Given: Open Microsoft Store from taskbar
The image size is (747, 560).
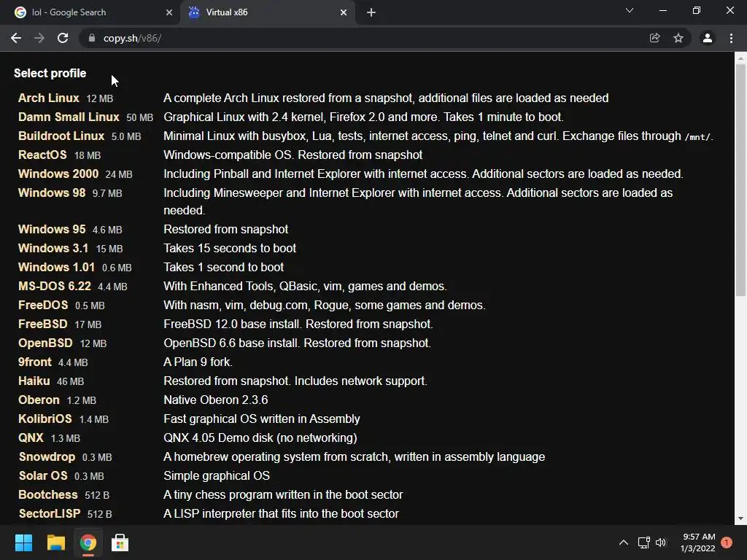Looking at the screenshot, I should point(120,542).
